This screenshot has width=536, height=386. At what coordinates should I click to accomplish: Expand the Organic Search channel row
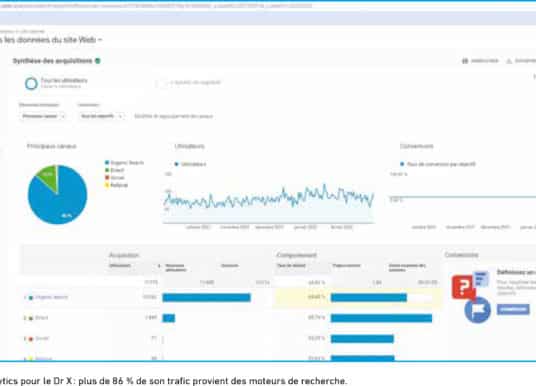25,297
